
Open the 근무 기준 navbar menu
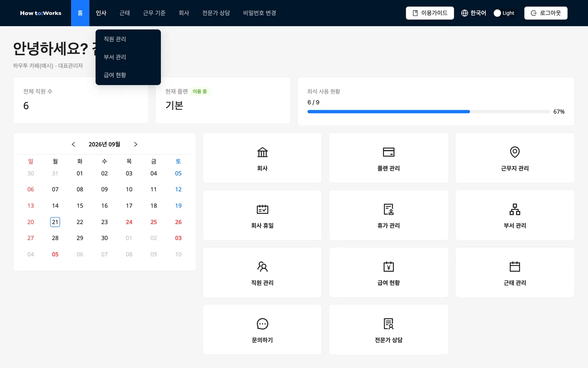(154, 13)
